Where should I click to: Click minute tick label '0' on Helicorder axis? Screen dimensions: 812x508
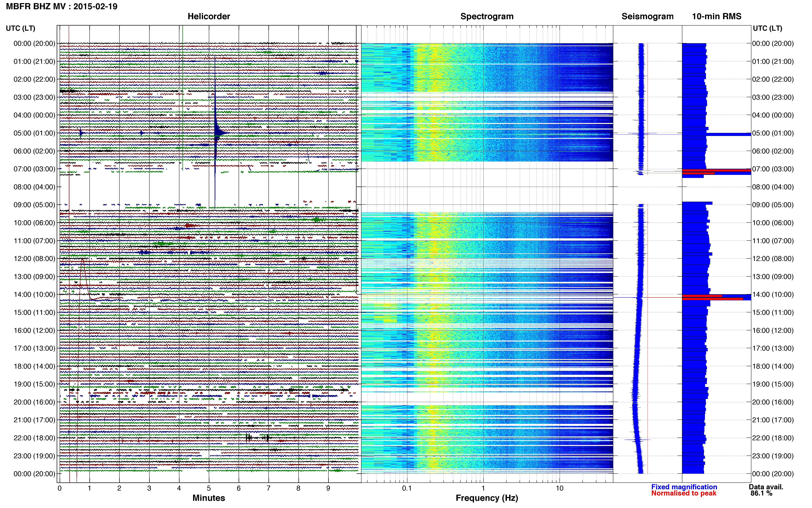pos(59,488)
